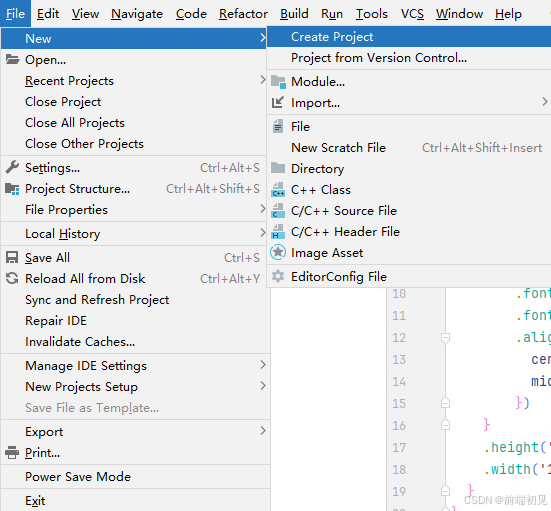The height and width of the screenshot is (511, 551).
Task: Click the Image Asset star icon
Action: pyautogui.click(x=278, y=253)
